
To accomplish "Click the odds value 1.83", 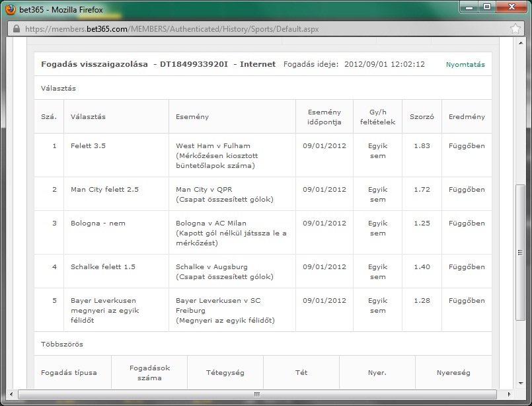I will pos(422,145).
